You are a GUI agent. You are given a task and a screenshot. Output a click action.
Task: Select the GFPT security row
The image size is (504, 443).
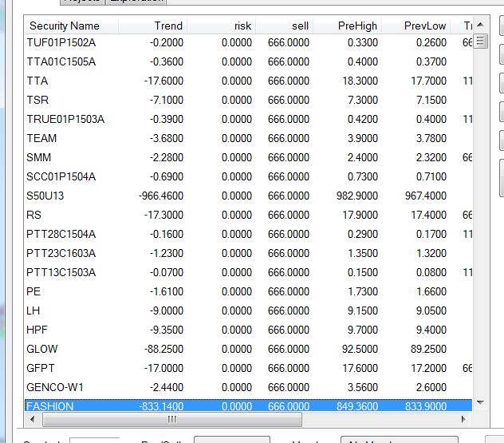tap(248, 368)
